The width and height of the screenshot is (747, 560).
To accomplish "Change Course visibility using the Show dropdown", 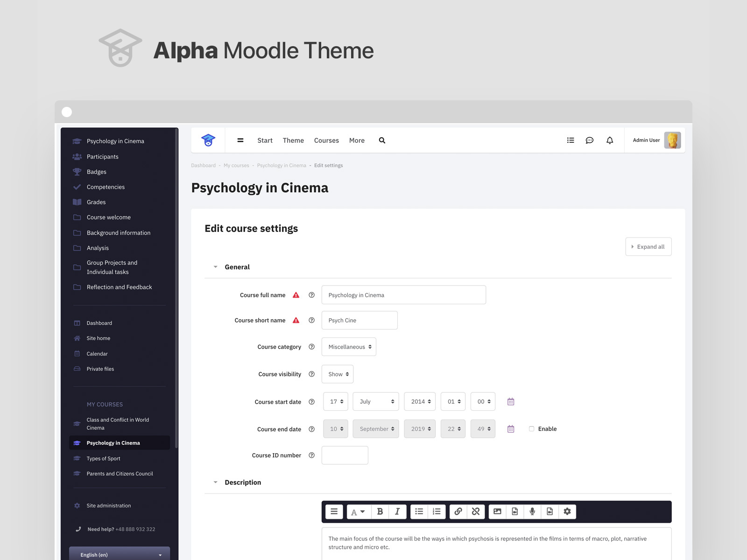I will 337,374.
